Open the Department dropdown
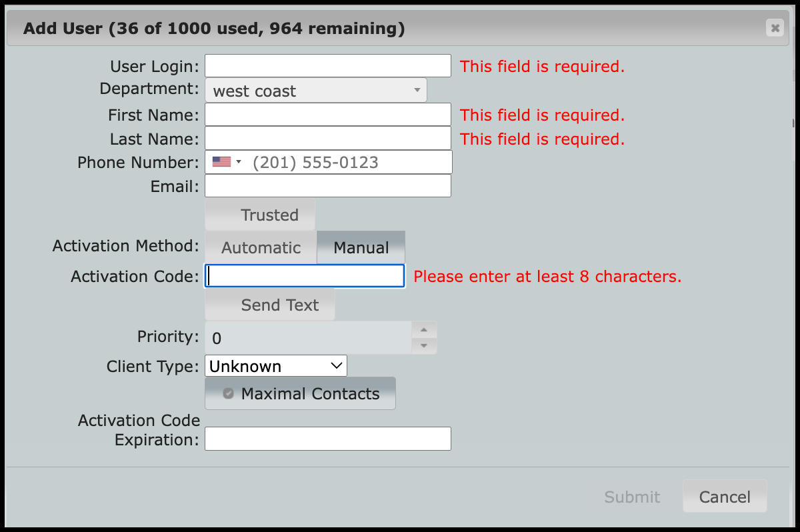The height and width of the screenshot is (532, 800). point(315,91)
